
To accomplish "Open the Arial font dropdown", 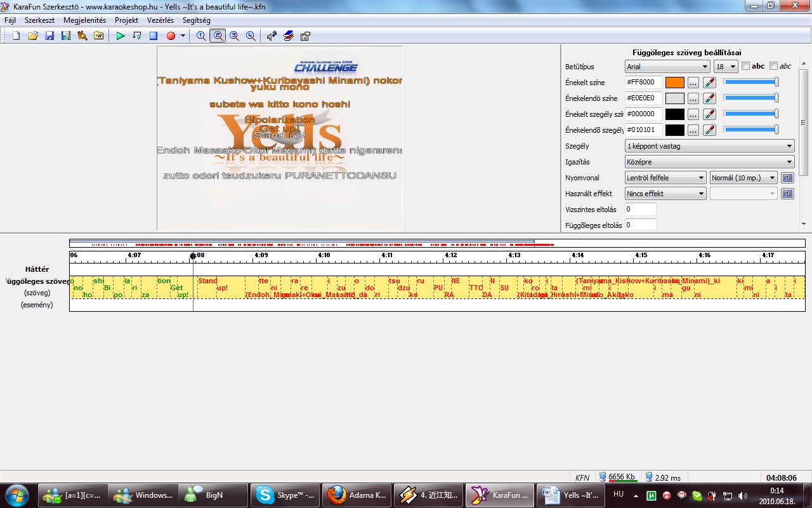I will pos(667,67).
